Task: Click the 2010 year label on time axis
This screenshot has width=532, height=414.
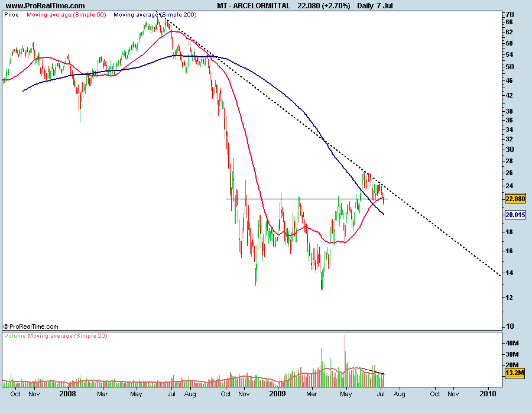Action: click(488, 394)
